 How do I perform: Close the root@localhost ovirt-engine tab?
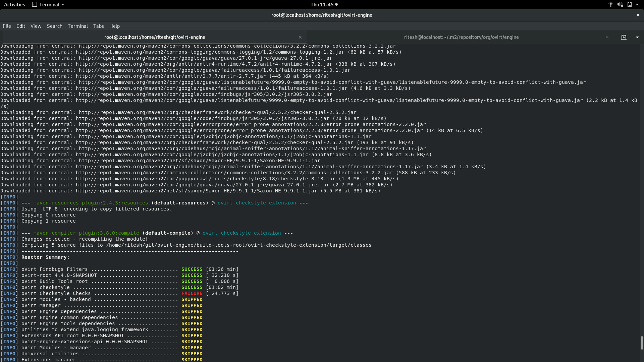300,37
